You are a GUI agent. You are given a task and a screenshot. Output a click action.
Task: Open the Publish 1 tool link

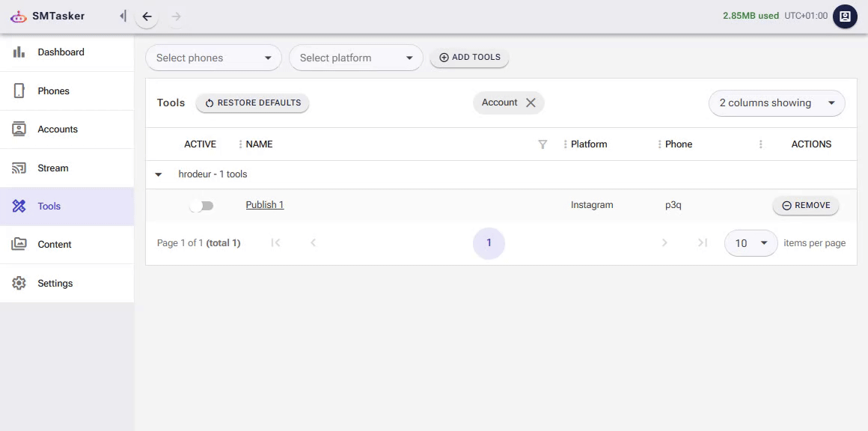tap(264, 204)
